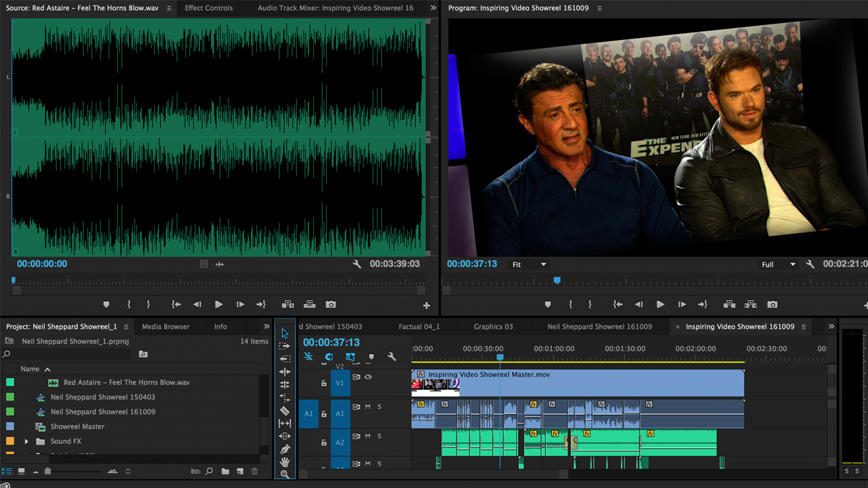The height and width of the screenshot is (488, 868).
Task: Open the Info tab
Action: coord(220,327)
